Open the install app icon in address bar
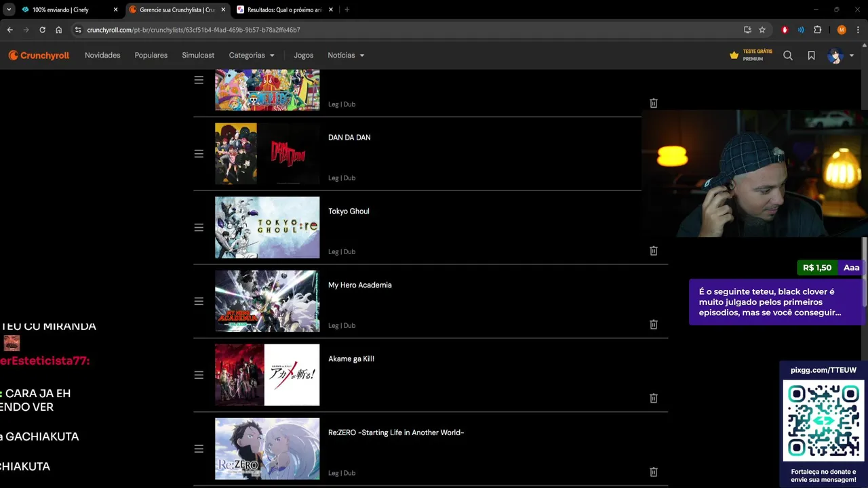This screenshot has width=868, height=488. (747, 30)
